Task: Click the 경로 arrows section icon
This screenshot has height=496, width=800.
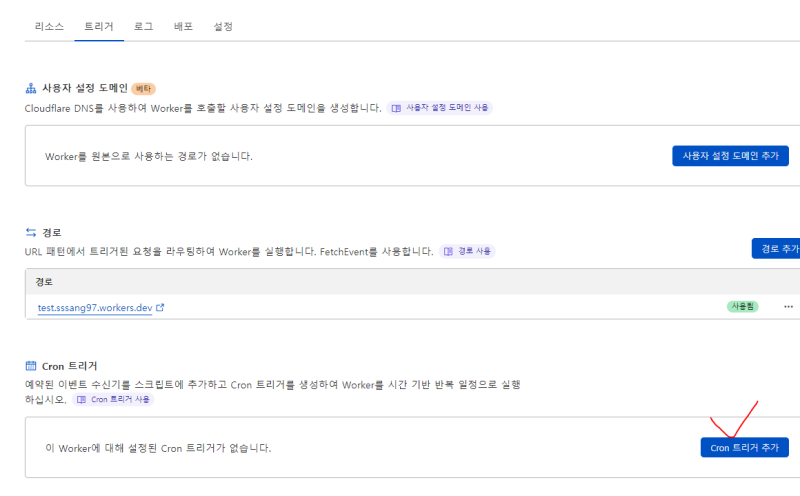Action: [x=30, y=232]
